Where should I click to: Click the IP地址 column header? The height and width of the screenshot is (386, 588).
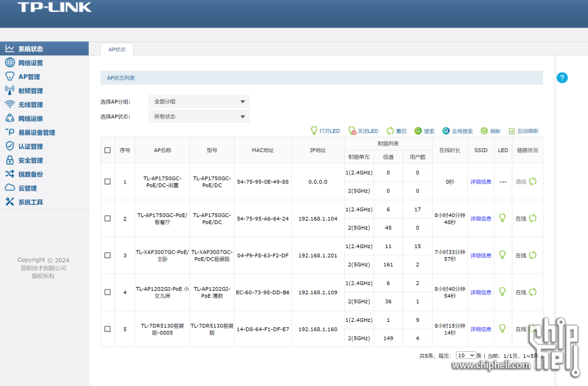(317, 150)
